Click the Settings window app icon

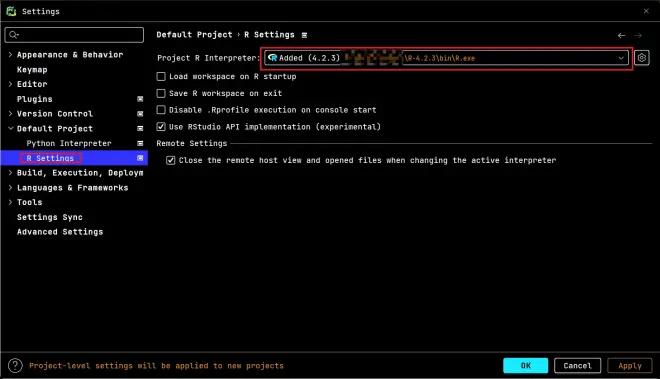(x=11, y=11)
